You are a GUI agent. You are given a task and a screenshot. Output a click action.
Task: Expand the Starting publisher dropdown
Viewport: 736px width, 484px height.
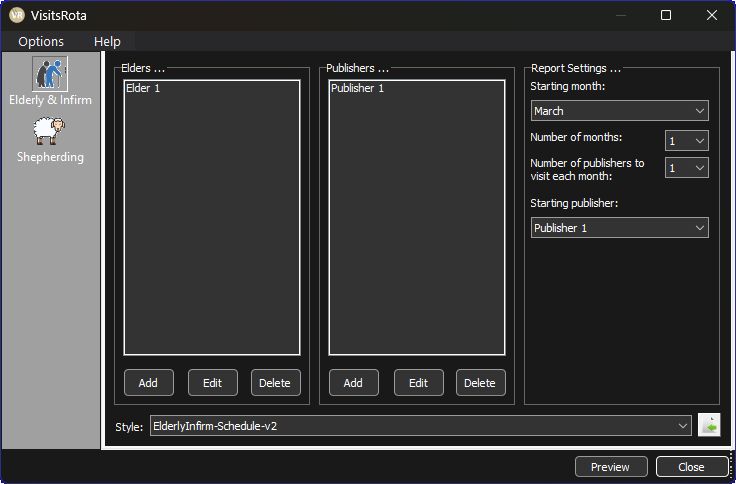[x=620, y=228]
